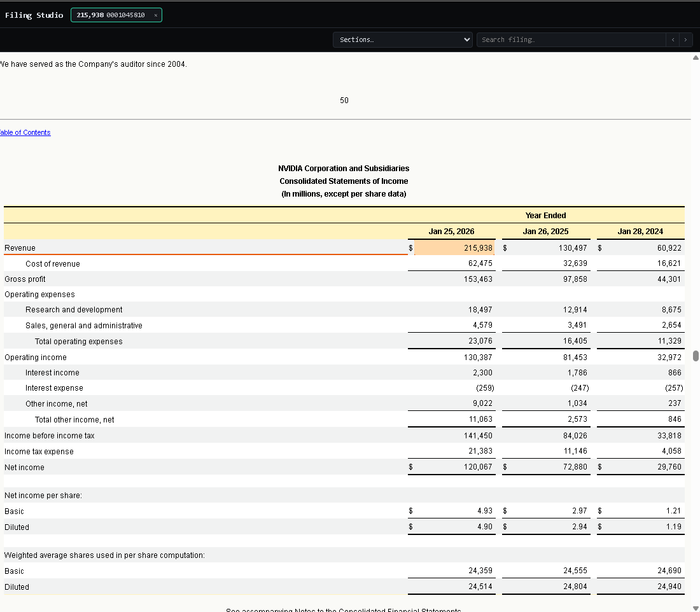This screenshot has height=612, width=700.
Task: Click R&D value 18,497
Action: [x=480, y=310]
